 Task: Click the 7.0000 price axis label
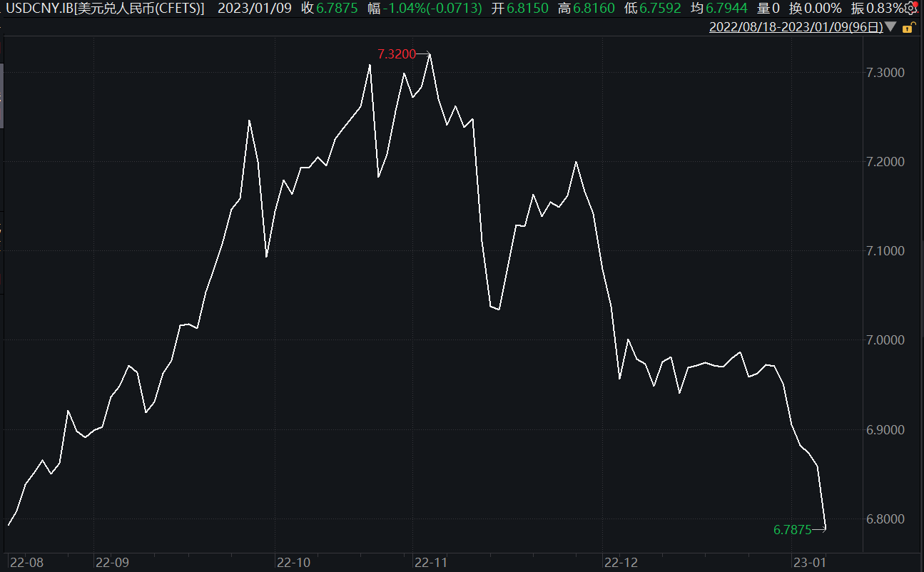[884, 340]
